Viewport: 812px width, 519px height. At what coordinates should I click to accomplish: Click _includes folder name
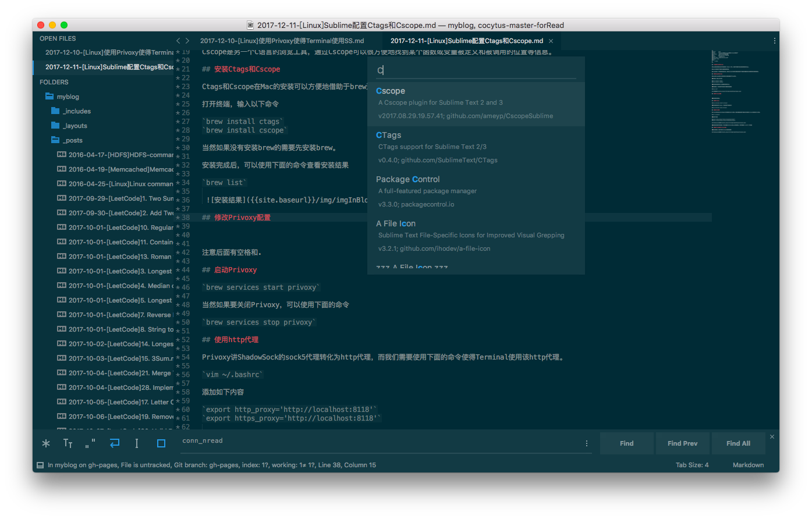[x=77, y=111]
